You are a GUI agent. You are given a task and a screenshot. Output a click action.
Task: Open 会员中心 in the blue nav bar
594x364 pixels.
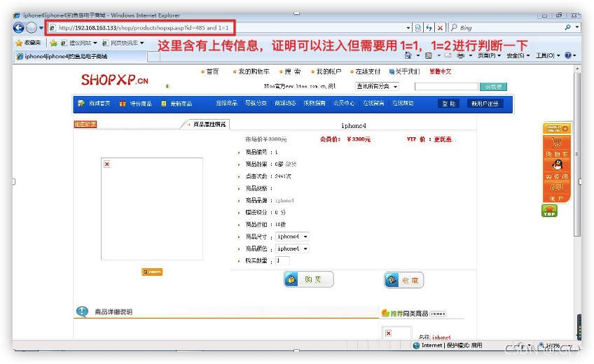344,103
